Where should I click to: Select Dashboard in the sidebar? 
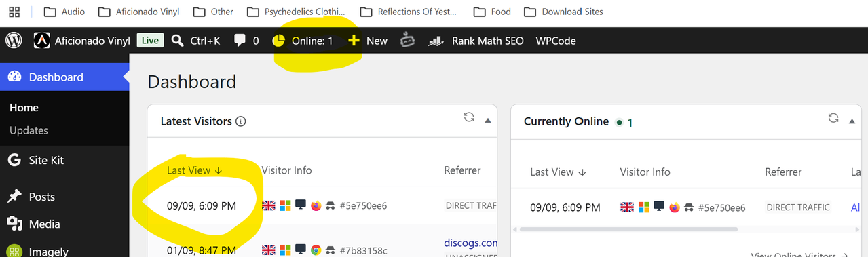click(64, 77)
